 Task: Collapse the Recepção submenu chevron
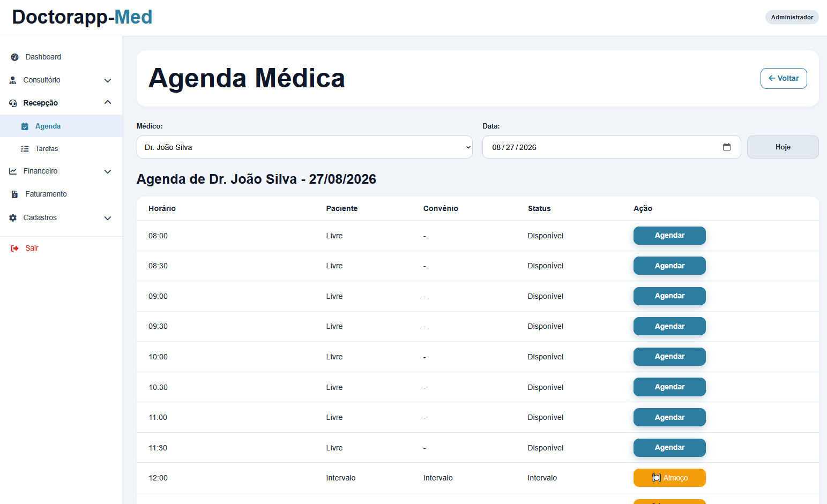(108, 102)
